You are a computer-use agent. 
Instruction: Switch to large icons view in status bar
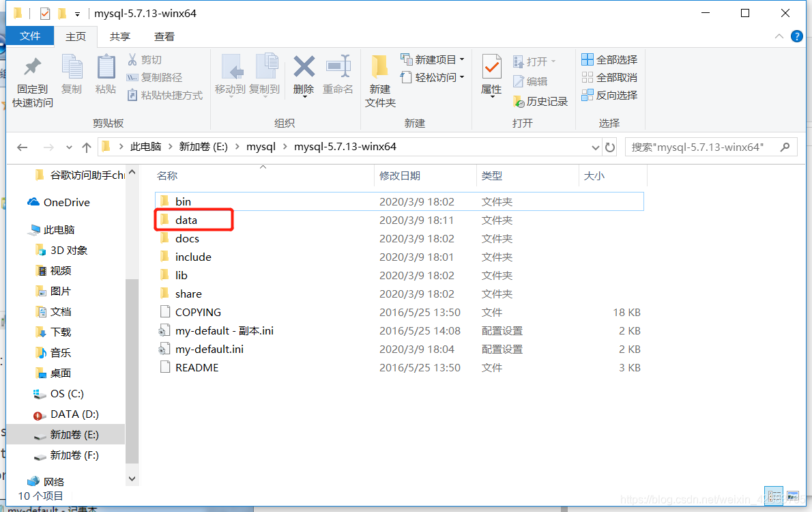pyautogui.click(x=793, y=496)
